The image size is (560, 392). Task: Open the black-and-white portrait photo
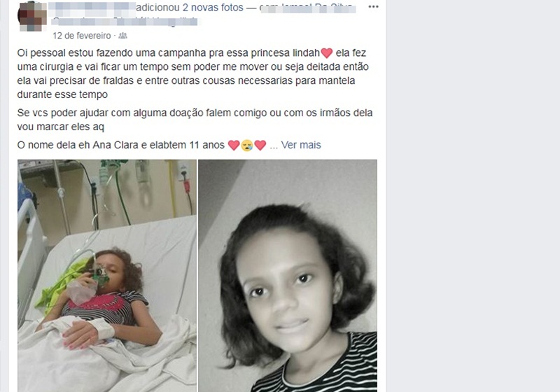(288, 276)
